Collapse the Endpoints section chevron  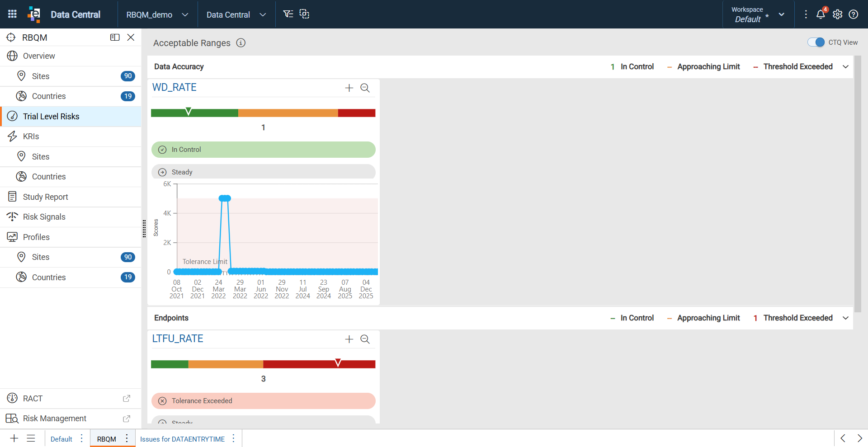[845, 318]
